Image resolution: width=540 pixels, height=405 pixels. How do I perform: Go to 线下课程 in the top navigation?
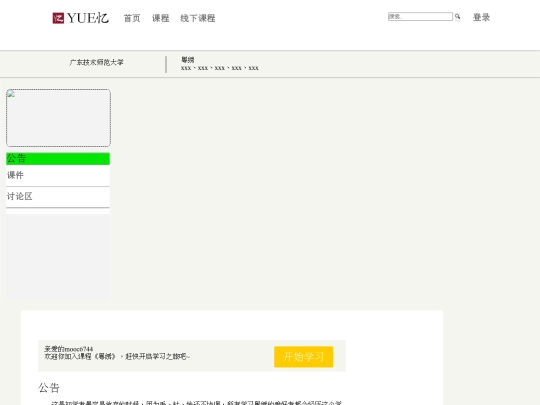(x=198, y=18)
